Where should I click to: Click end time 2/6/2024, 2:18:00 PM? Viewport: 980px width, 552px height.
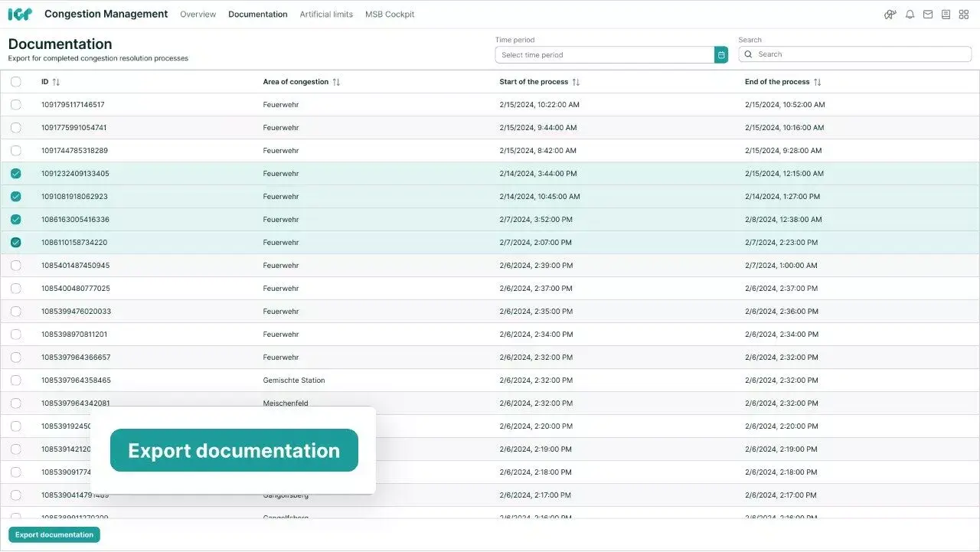(x=781, y=472)
